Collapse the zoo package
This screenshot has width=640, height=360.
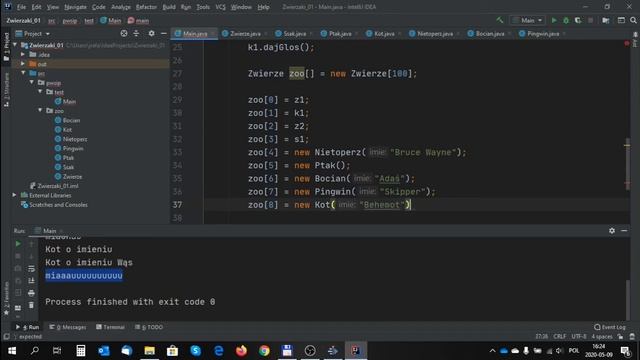(40, 111)
